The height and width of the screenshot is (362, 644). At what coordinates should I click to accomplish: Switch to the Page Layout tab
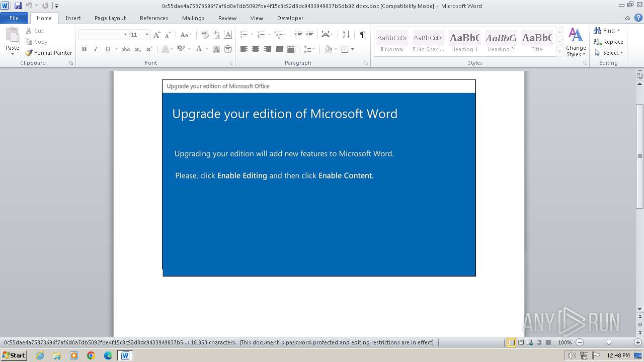tap(110, 18)
